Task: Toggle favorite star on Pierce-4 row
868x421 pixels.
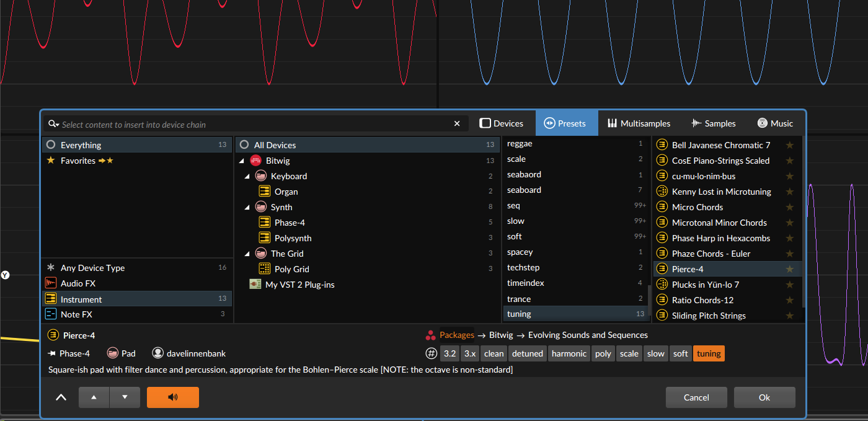Action: tap(790, 269)
